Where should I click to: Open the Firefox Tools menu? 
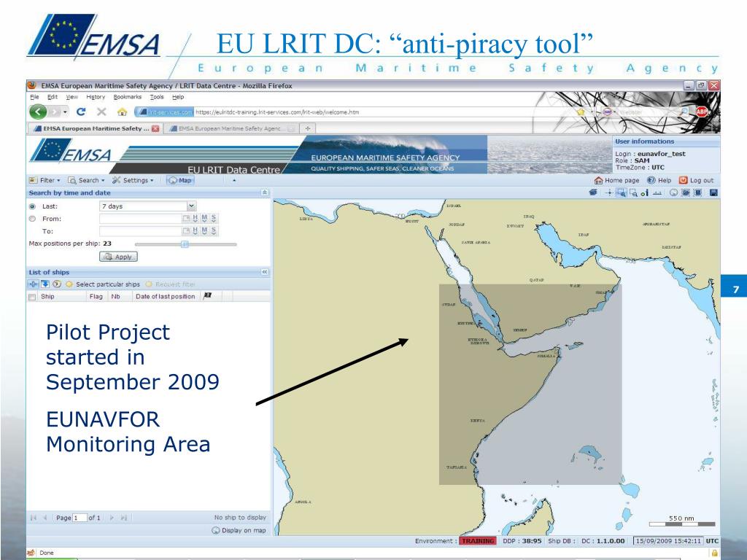click(x=157, y=97)
